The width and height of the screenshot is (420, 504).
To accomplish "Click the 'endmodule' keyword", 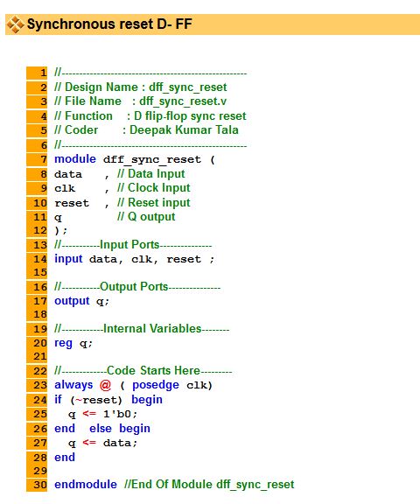I will (x=86, y=485).
